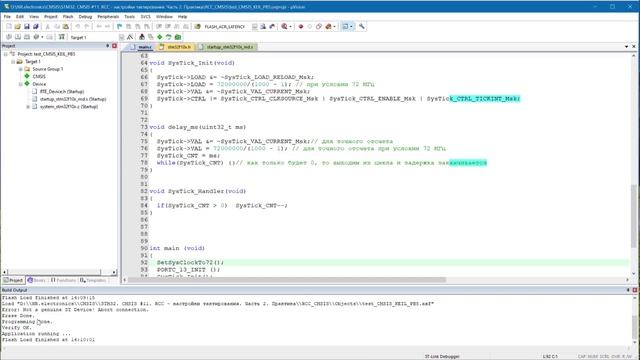Open the Flash menu
The width and height of the screenshot is (640, 360).
click(x=68, y=17)
